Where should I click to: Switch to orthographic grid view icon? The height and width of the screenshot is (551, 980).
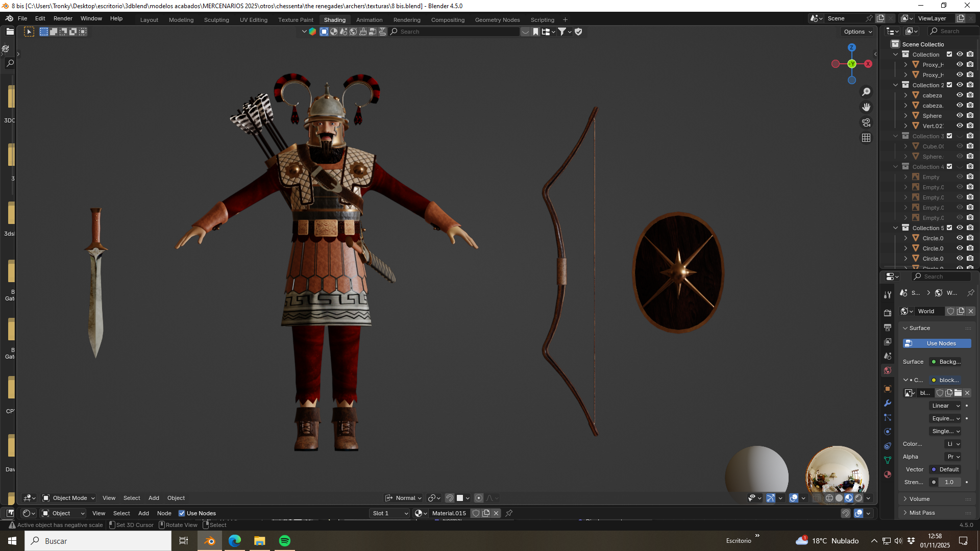(x=866, y=138)
